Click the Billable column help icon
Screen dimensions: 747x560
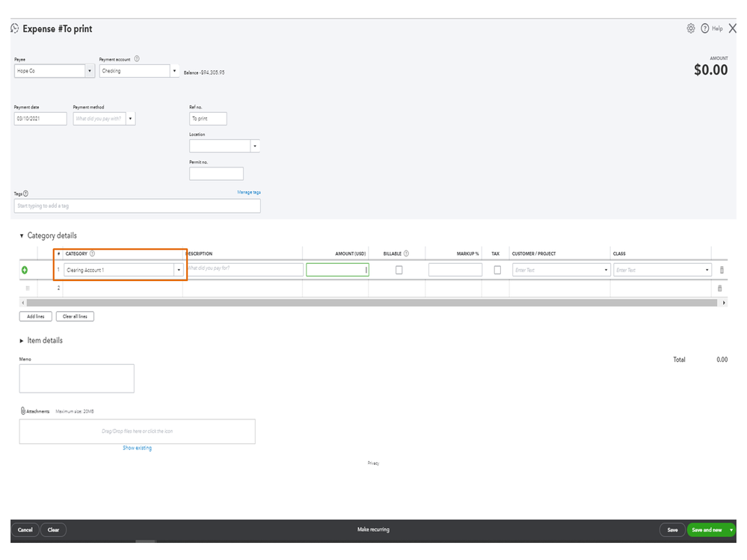click(x=406, y=253)
